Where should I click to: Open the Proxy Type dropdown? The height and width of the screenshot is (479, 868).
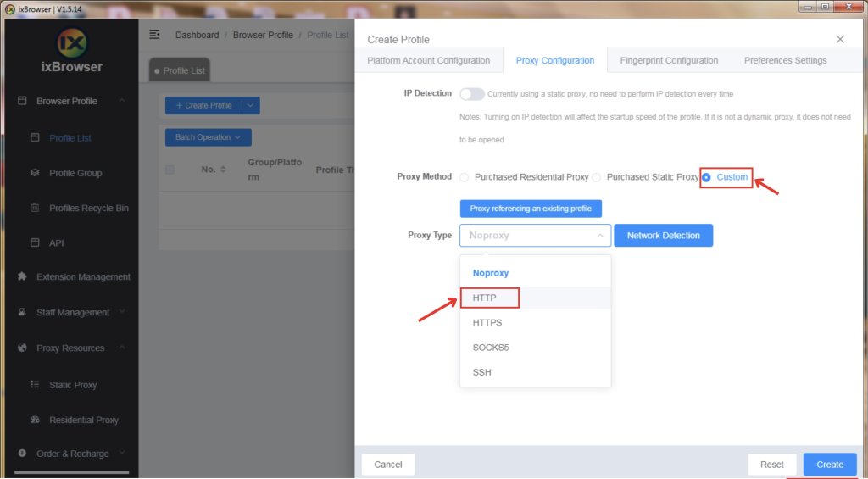coord(535,236)
